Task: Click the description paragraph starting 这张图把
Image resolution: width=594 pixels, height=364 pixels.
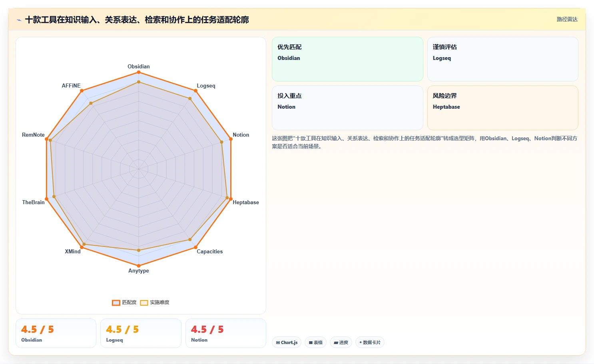Action: point(425,142)
